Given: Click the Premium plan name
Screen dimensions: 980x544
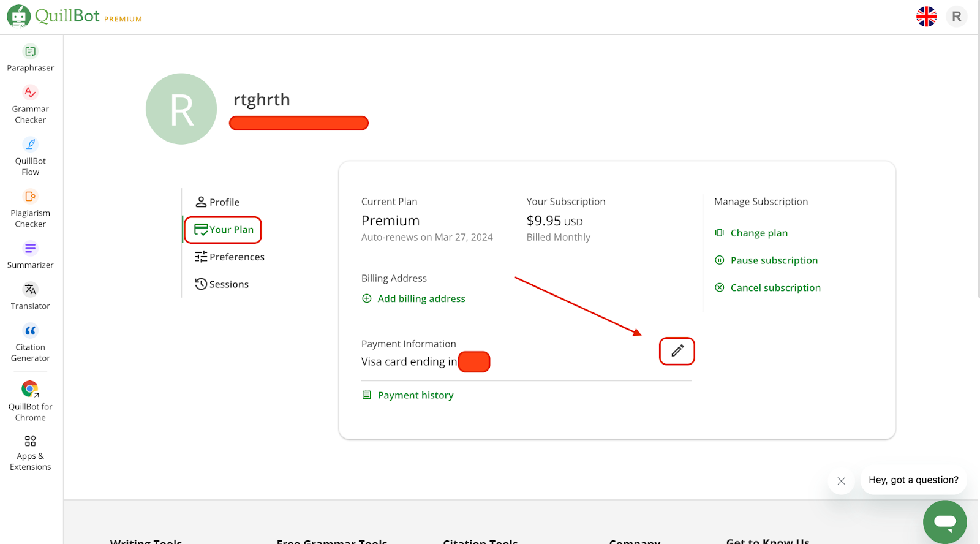Looking at the screenshot, I should (391, 221).
